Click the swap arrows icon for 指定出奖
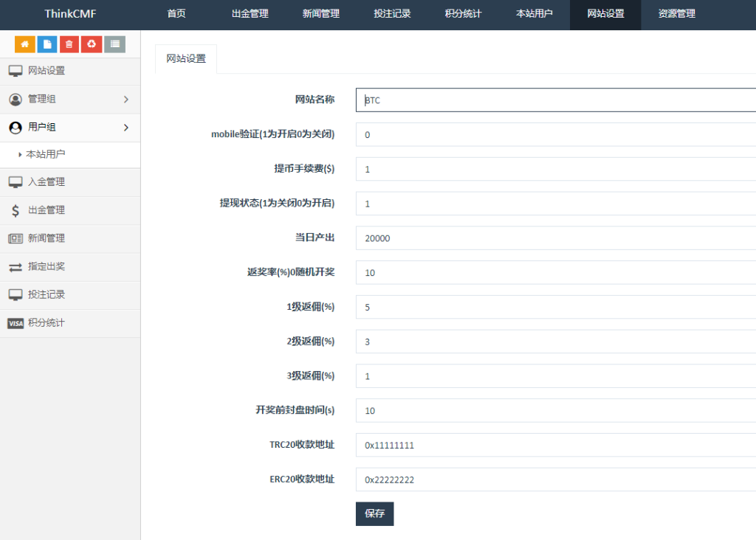756x540 pixels. point(16,267)
